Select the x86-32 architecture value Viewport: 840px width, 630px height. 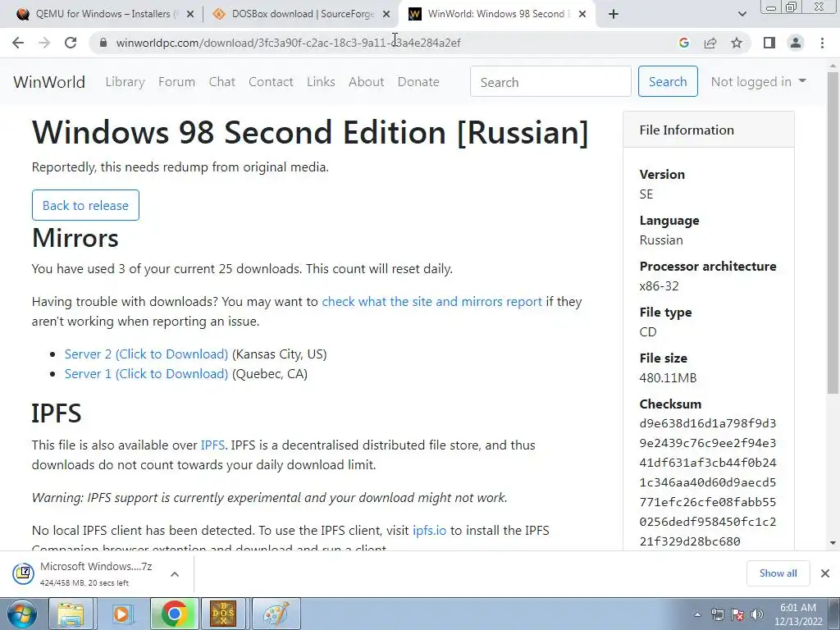click(x=659, y=286)
